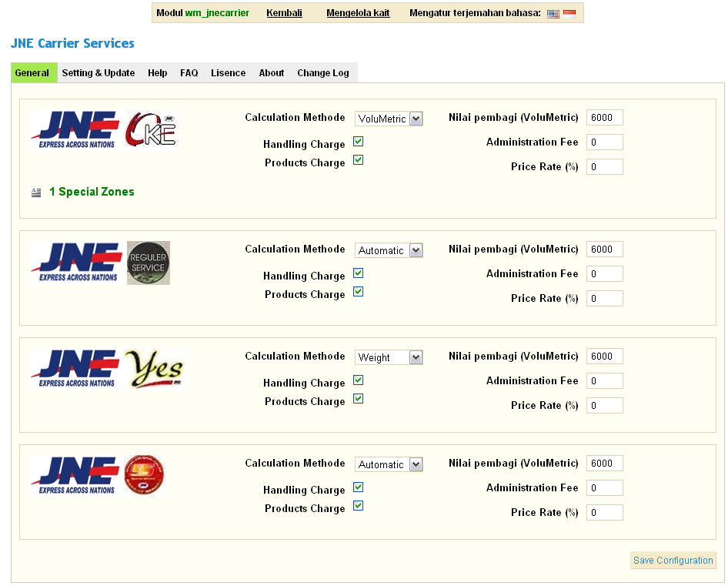
Task: Click the wm_jnecarrier module name
Action: (x=217, y=13)
